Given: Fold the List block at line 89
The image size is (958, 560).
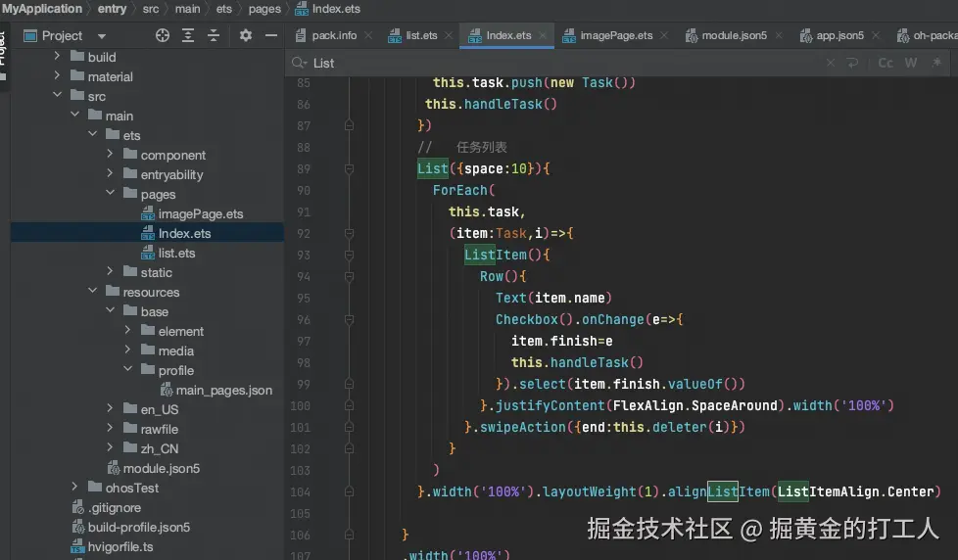Looking at the screenshot, I should [349, 168].
